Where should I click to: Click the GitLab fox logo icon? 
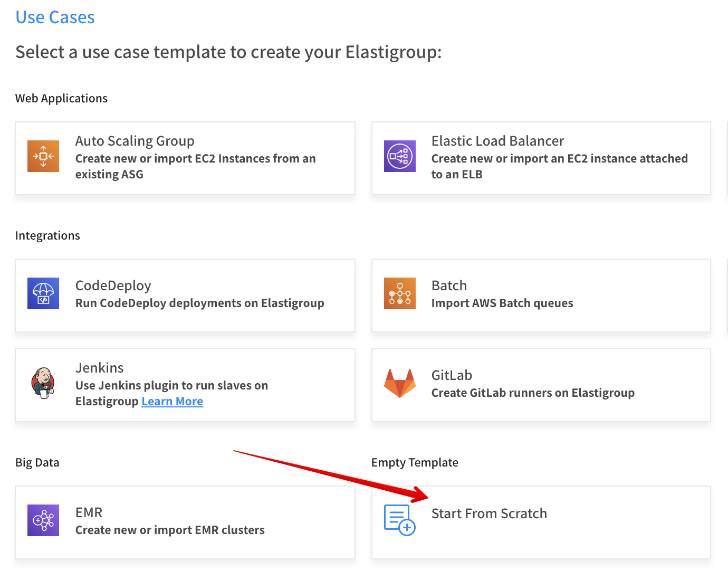(399, 383)
